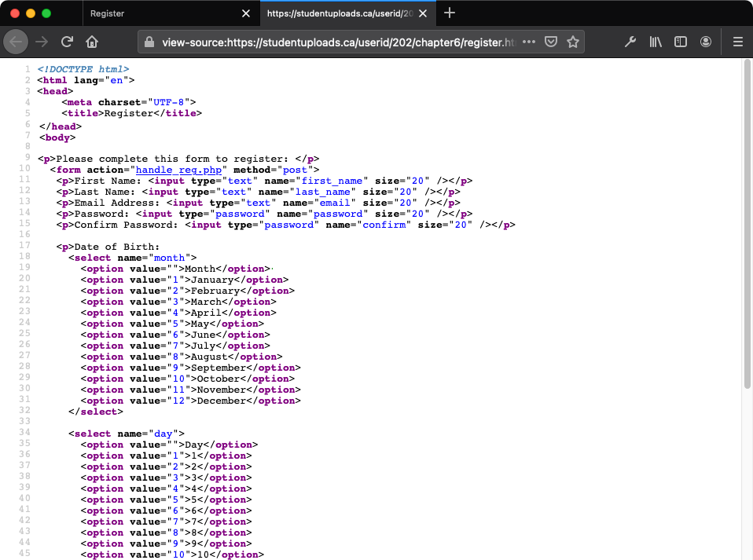This screenshot has width=753, height=560.
Task: Click the html lang="en" line
Action: (x=86, y=80)
